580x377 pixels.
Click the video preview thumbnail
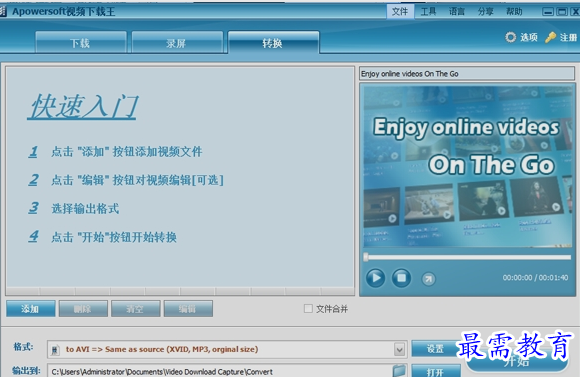click(468, 166)
